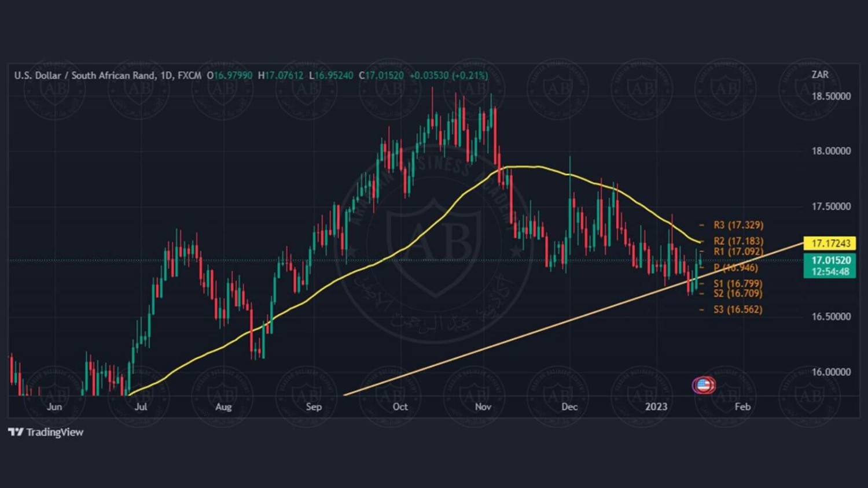Click the 18.00000 price axis label

[x=831, y=151]
